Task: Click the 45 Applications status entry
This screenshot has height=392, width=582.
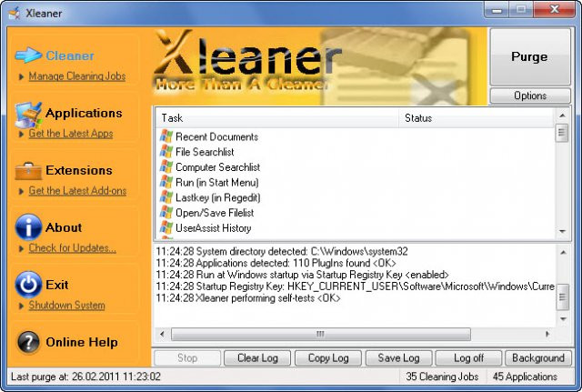Action: (x=525, y=377)
